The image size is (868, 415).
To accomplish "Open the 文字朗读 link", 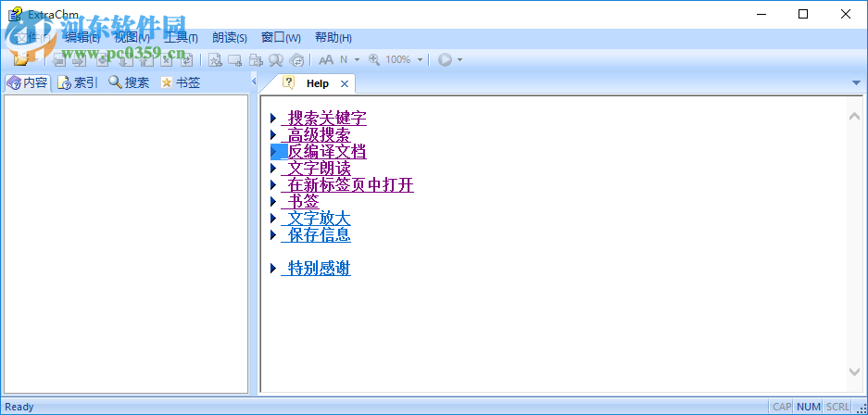I will point(316,168).
